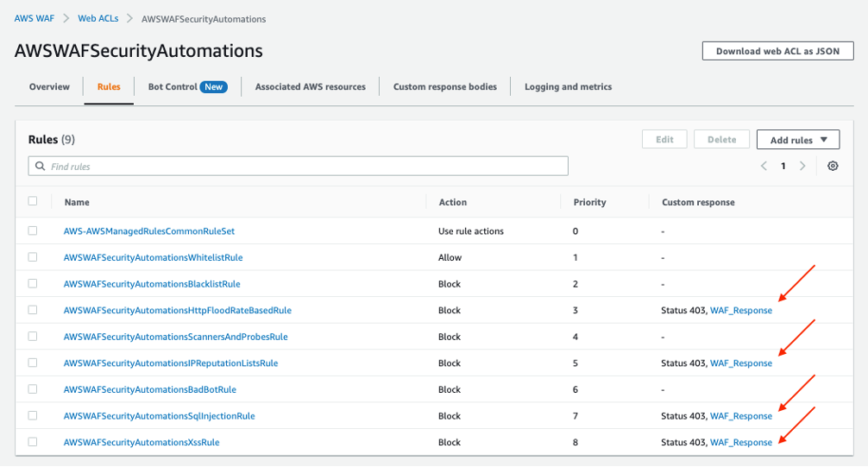View the Custom response bodies tab

point(444,87)
